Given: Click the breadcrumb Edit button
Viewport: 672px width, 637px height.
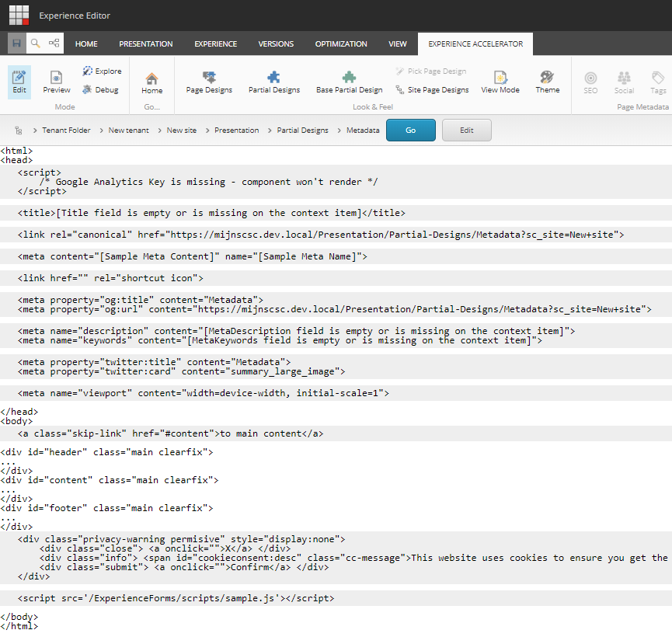Looking at the screenshot, I should pyautogui.click(x=467, y=130).
